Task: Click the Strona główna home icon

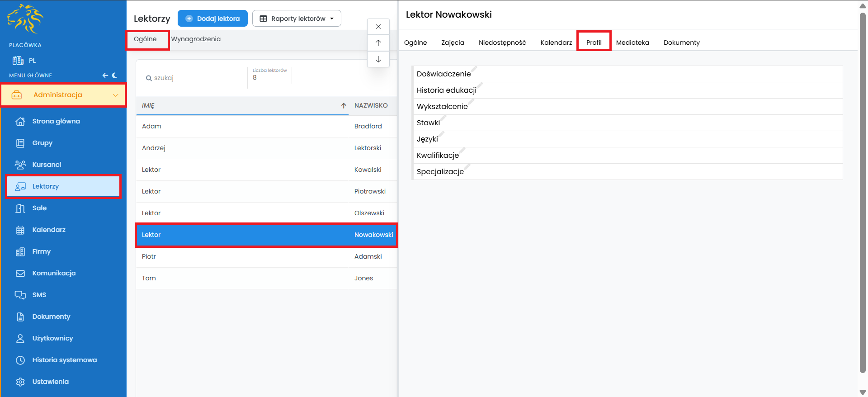Action: [x=20, y=121]
